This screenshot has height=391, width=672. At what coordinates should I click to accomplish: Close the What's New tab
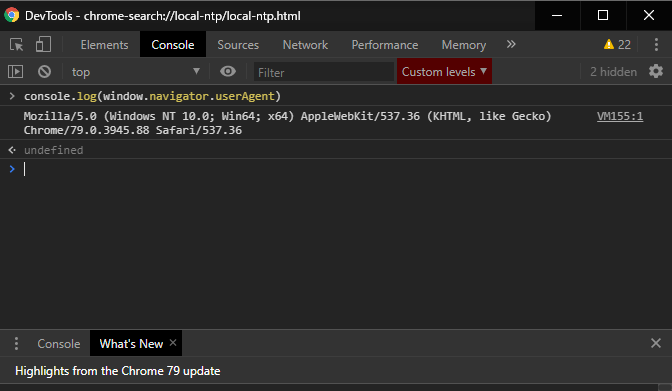pyautogui.click(x=173, y=343)
